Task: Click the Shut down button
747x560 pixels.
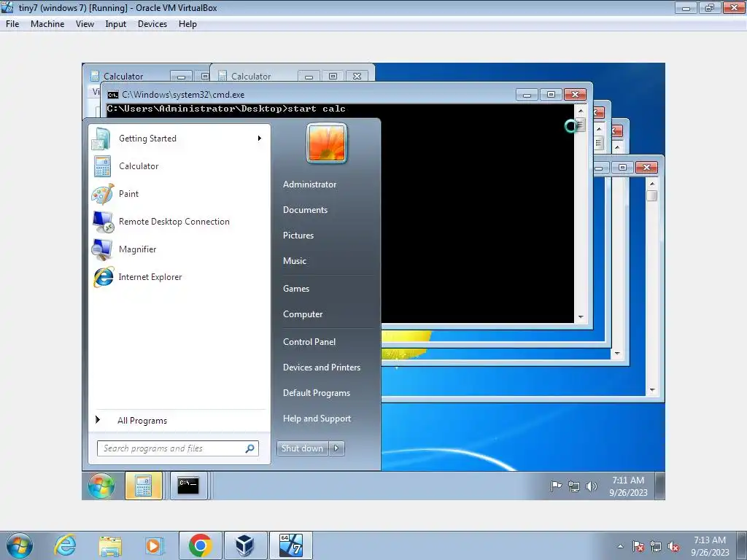Action: pos(302,448)
